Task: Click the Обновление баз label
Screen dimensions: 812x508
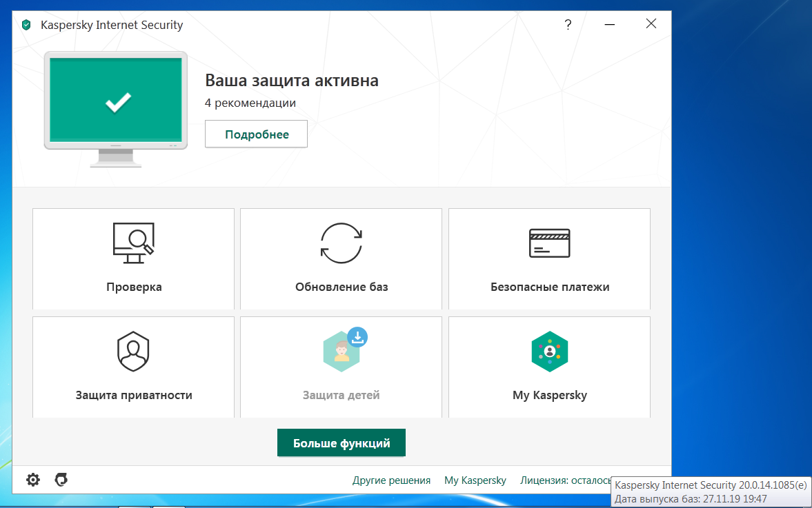Action: [341, 287]
